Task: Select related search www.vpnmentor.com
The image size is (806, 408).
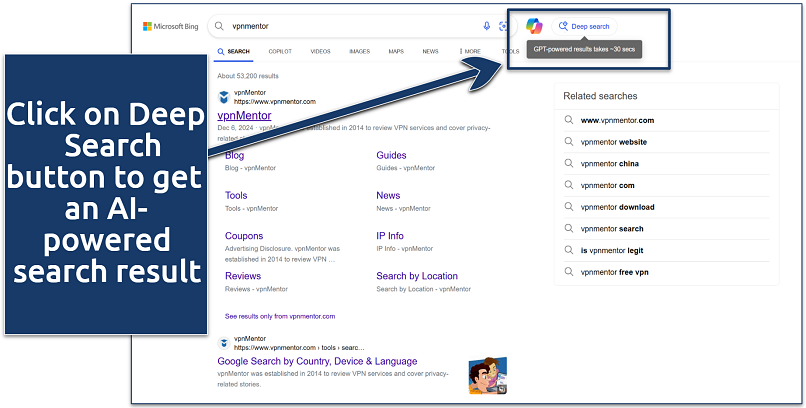Action: (617, 120)
